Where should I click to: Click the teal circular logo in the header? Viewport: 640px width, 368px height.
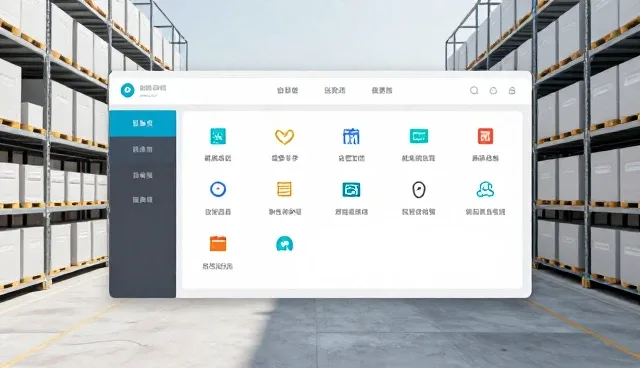[x=127, y=90]
